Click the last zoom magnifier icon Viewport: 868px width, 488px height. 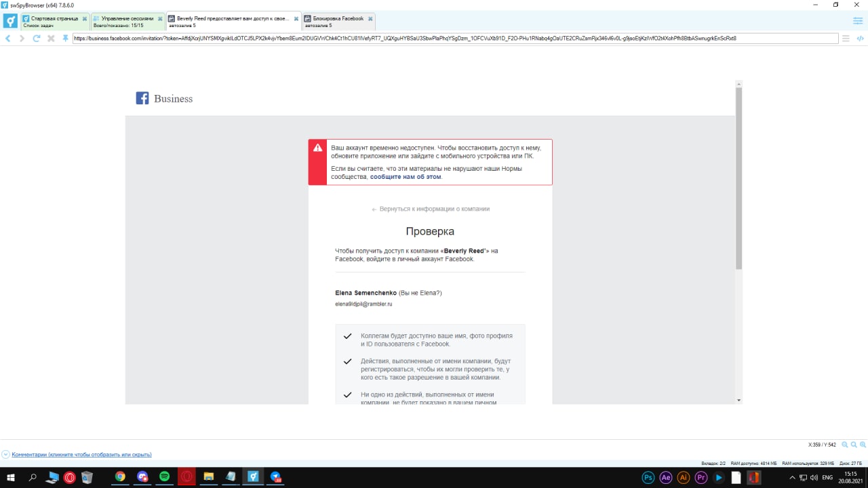pyautogui.click(x=862, y=445)
